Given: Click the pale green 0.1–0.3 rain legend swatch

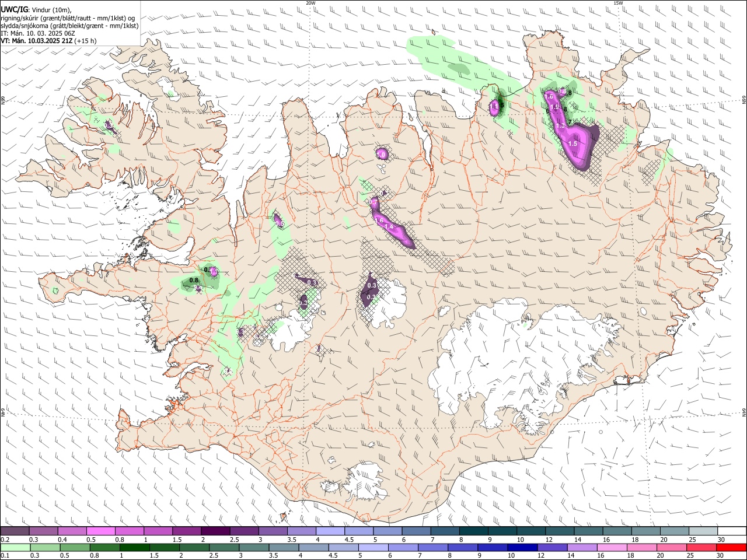Looking at the screenshot, I should (x=15, y=547).
